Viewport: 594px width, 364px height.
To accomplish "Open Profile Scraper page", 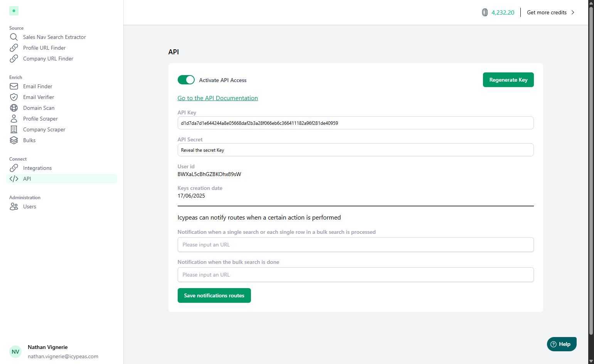I will pos(62,119).
